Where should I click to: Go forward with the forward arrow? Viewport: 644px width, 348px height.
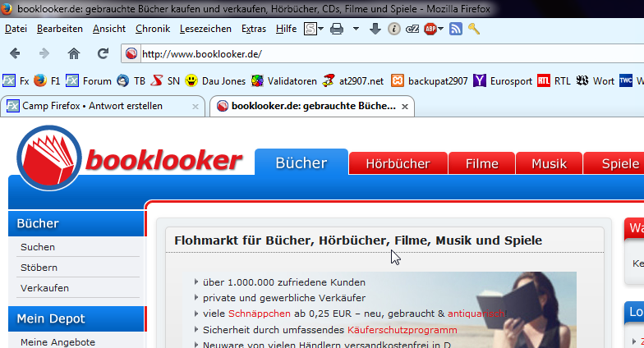[44, 53]
